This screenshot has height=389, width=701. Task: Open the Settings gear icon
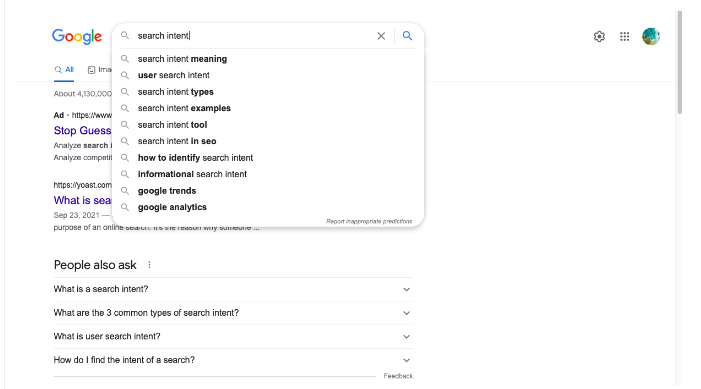599,36
